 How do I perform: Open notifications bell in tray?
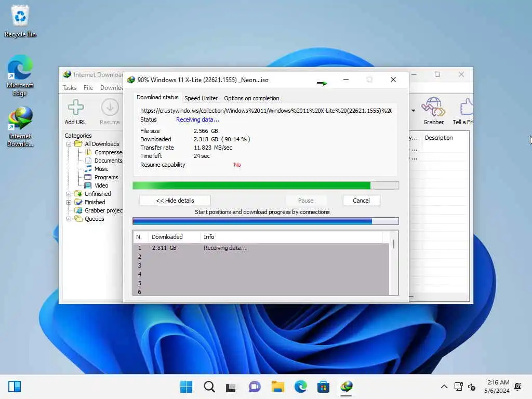click(x=518, y=387)
